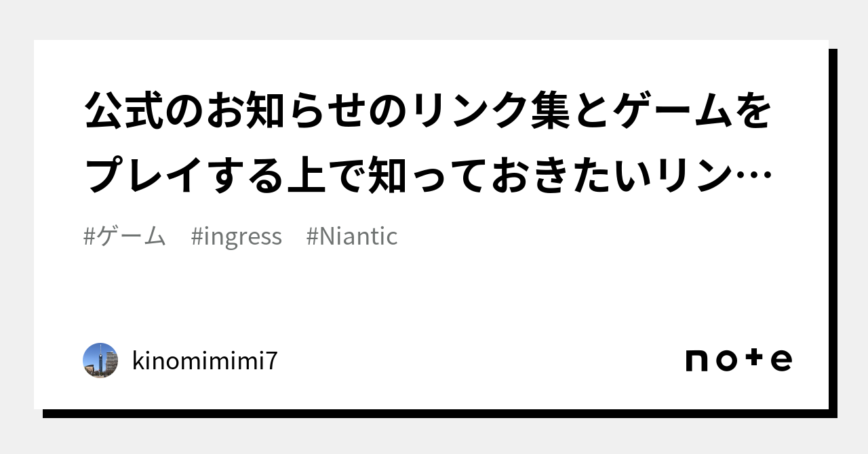Click the letter "e" in the note logo
This screenshot has height=454, width=868.
pos(781,360)
